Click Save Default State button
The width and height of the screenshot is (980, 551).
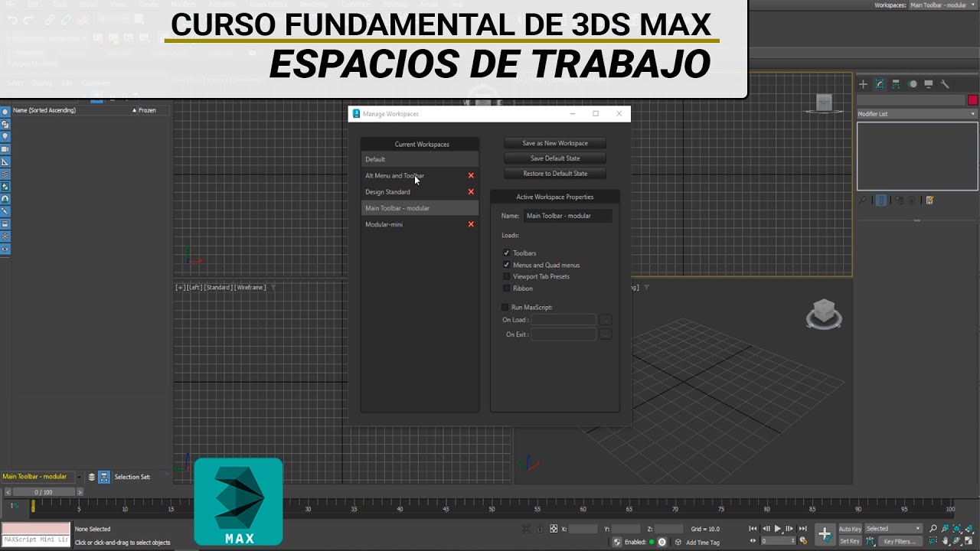555,158
